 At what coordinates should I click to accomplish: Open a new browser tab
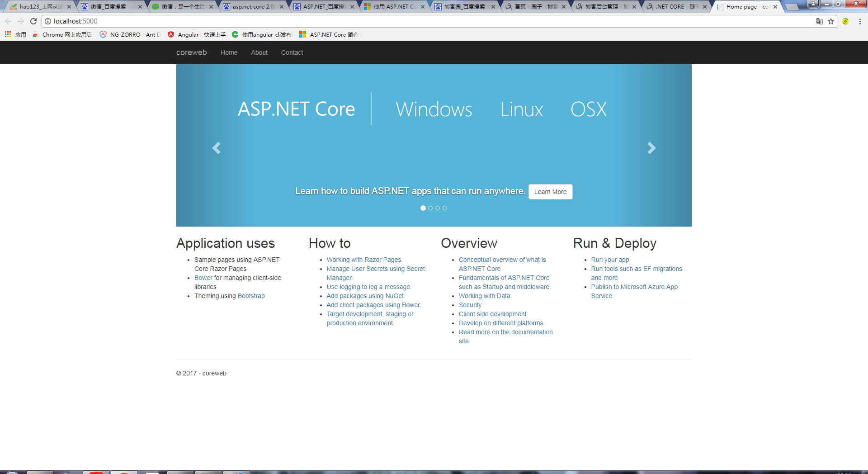pos(792,7)
